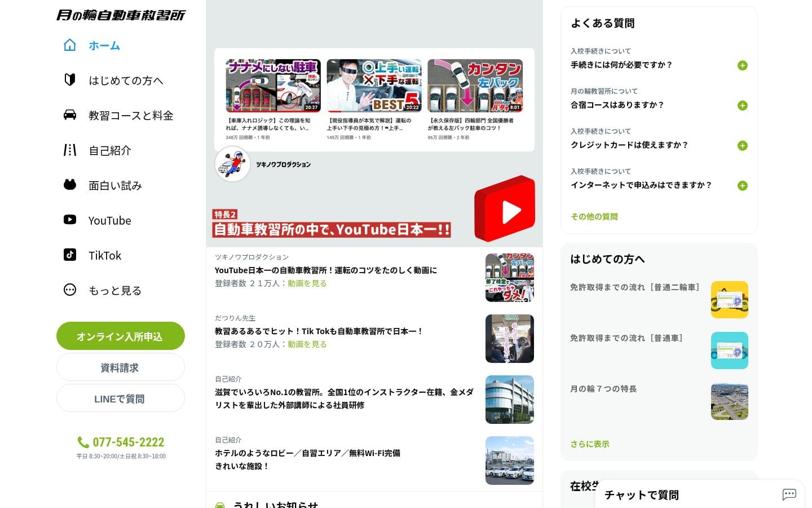Image resolution: width=812 pixels, height=508 pixels.
Task: Click the YouTube icon in the sidebar
Action: coord(70,220)
